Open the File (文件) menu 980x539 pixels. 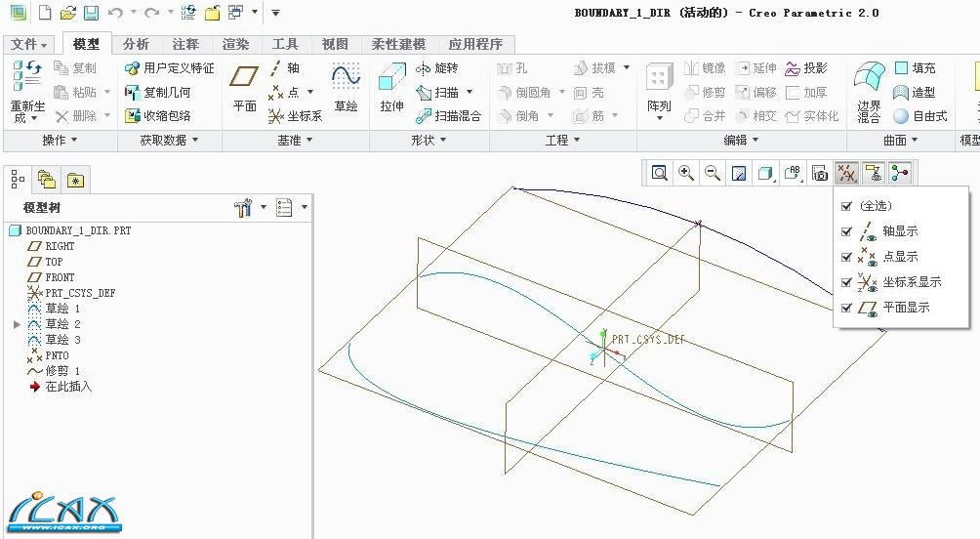(29, 44)
